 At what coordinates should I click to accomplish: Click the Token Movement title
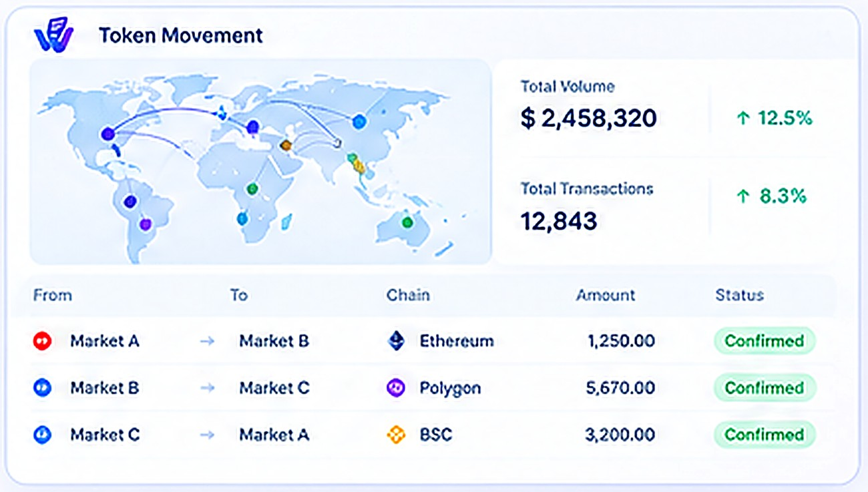pos(181,35)
